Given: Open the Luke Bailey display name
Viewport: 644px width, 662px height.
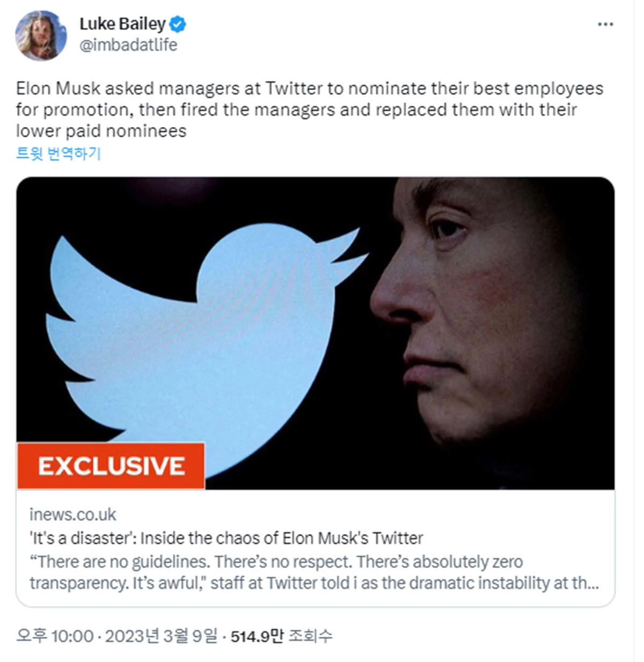Looking at the screenshot, I should (122, 24).
